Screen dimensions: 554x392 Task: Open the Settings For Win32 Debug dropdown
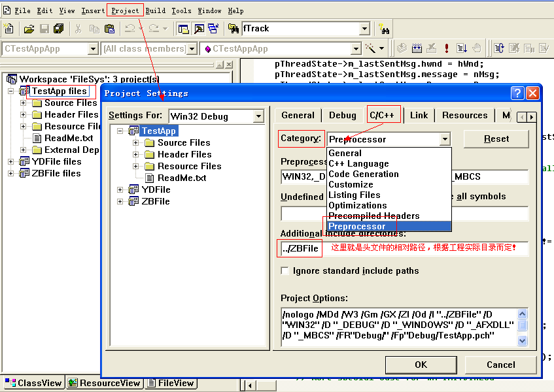coord(258,116)
